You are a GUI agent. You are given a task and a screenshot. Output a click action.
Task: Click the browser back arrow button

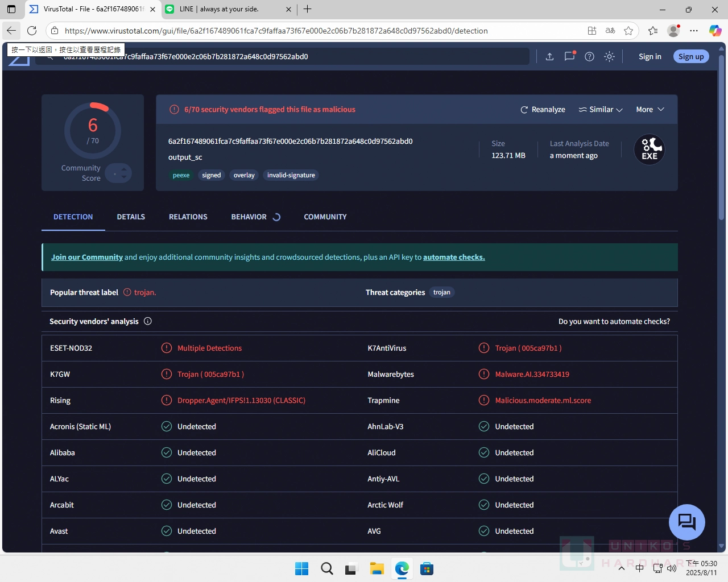tap(11, 31)
